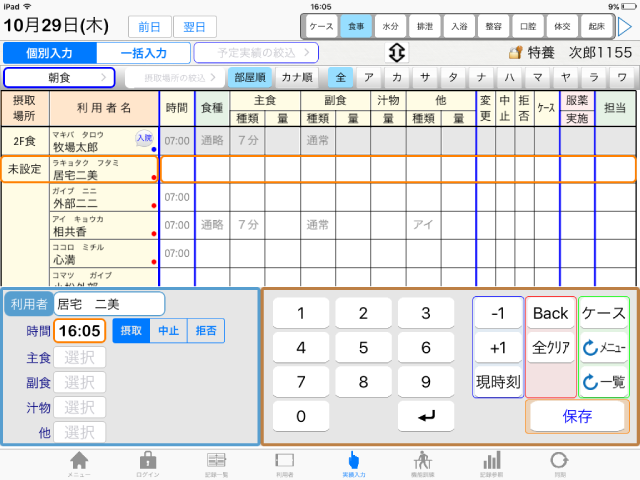
Task: Select the 水分 category tab
Action: 392,26
